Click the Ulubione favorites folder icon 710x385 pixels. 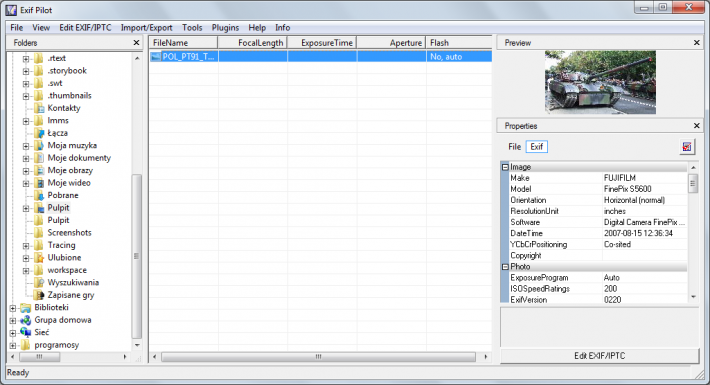click(39, 258)
